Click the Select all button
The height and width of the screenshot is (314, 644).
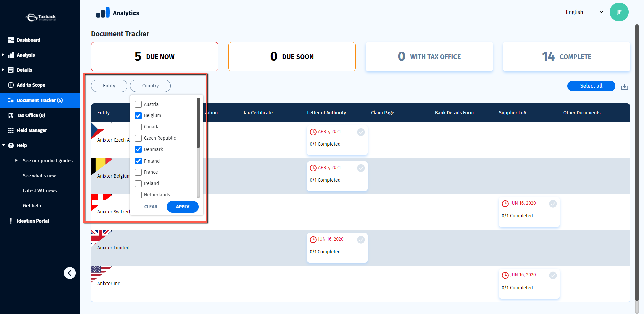pyautogui.click(x=591, y=86)
